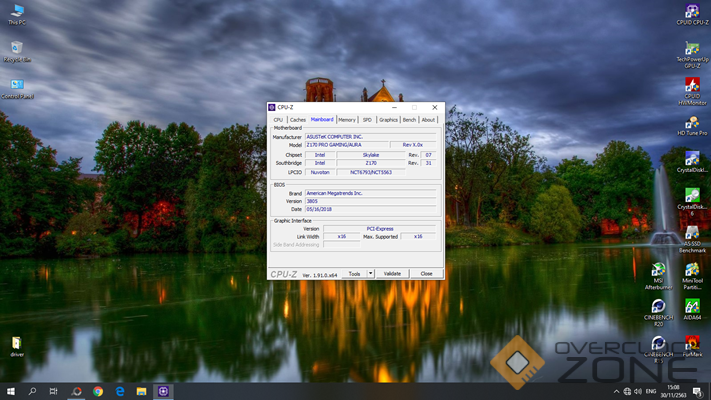Open This PC desktop icon
Viewport: 711px width, 400px height.
point(17,14)
